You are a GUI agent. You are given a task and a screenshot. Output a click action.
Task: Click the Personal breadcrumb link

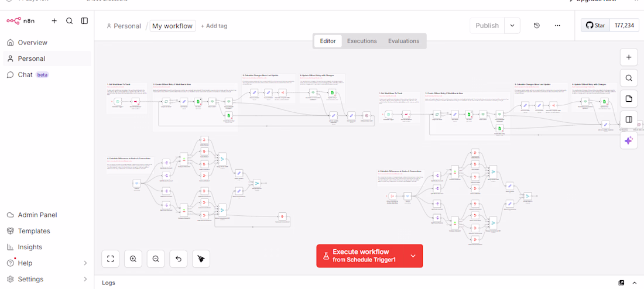[x=124, y=26]
